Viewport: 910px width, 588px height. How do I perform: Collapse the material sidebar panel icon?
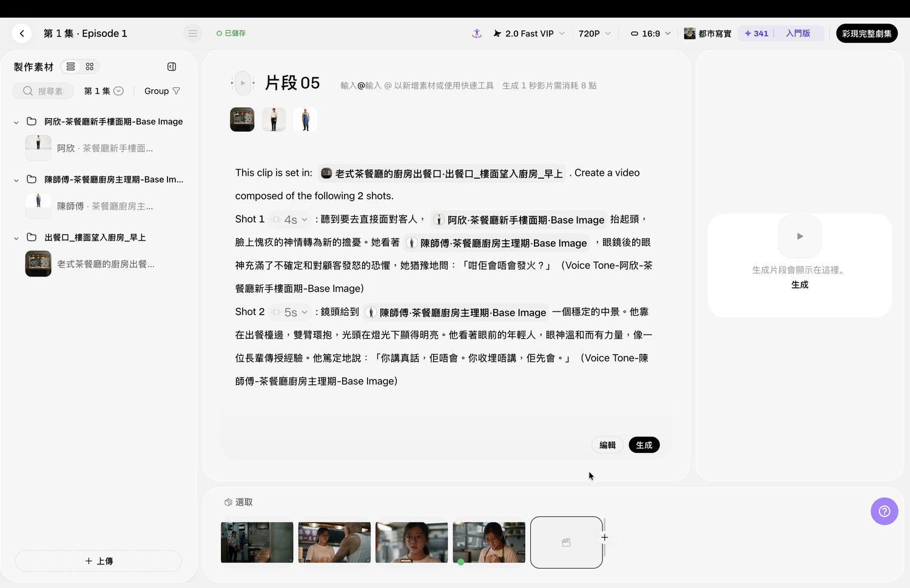pyautogui.click(x=172, y=67)
